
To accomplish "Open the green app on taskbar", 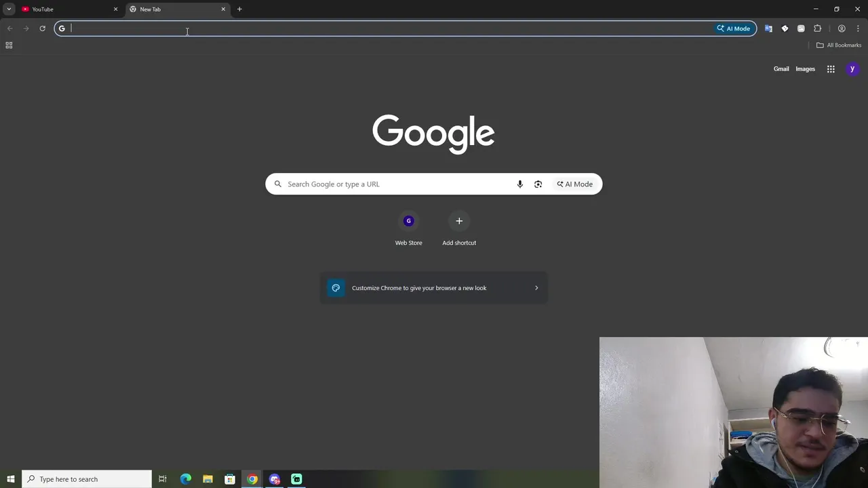I will pyautogui.click(x=296, y=479).
